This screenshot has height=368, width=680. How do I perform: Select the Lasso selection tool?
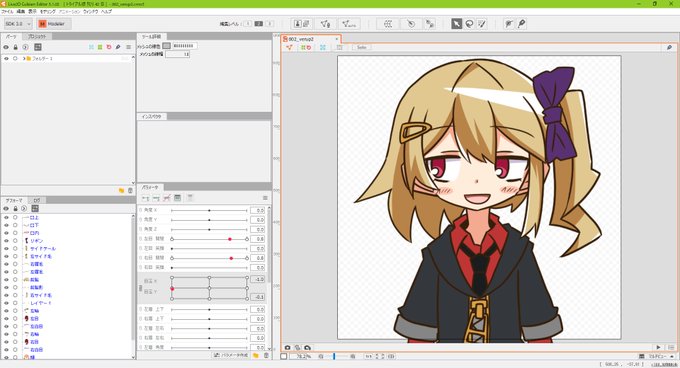[x=469, y=24]
